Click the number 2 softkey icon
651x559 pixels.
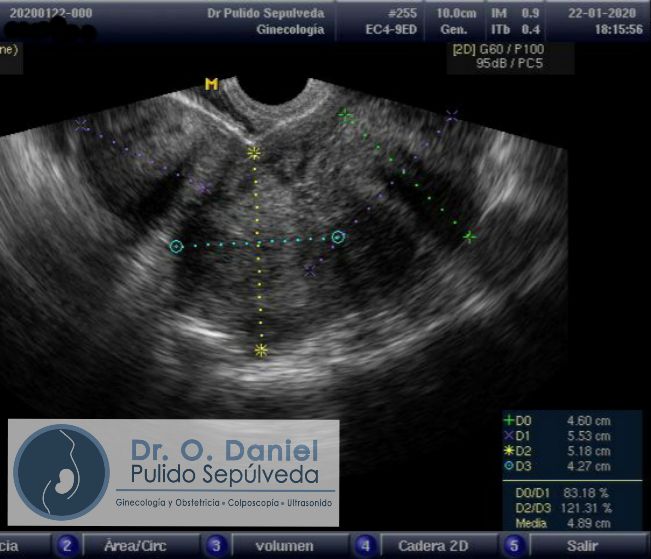point(68,546)
